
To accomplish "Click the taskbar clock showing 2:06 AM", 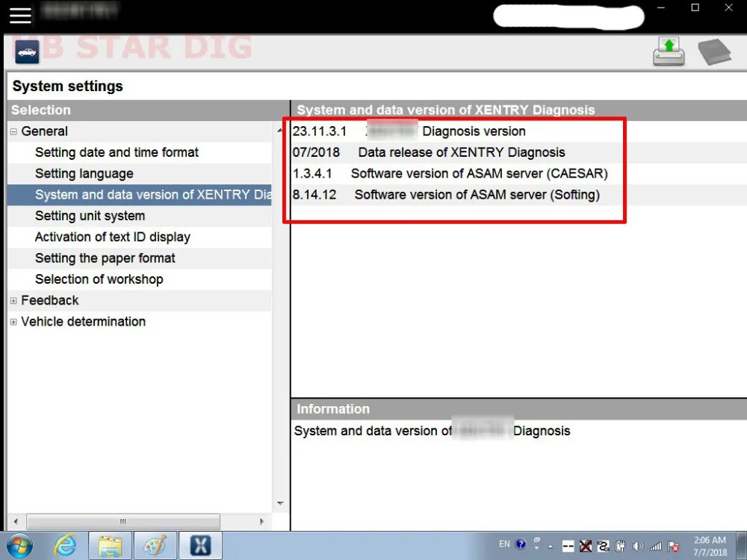I will (x=710, y=547).
